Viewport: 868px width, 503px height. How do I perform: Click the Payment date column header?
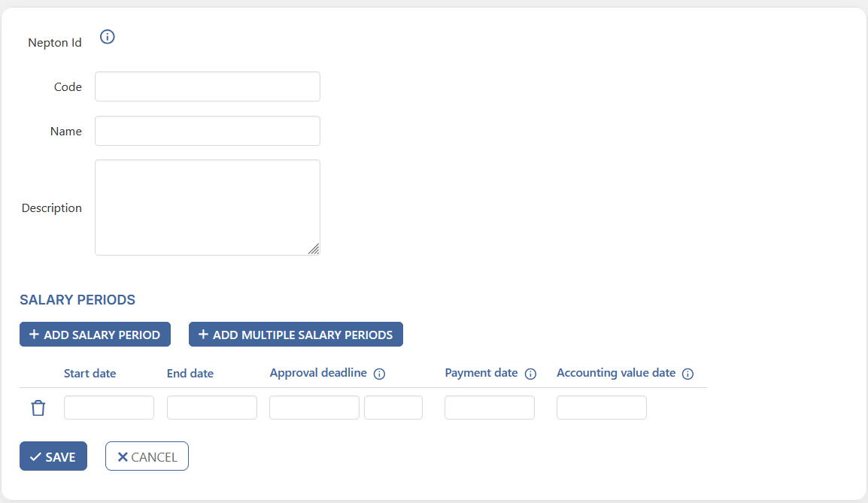[x=481, y=373]
